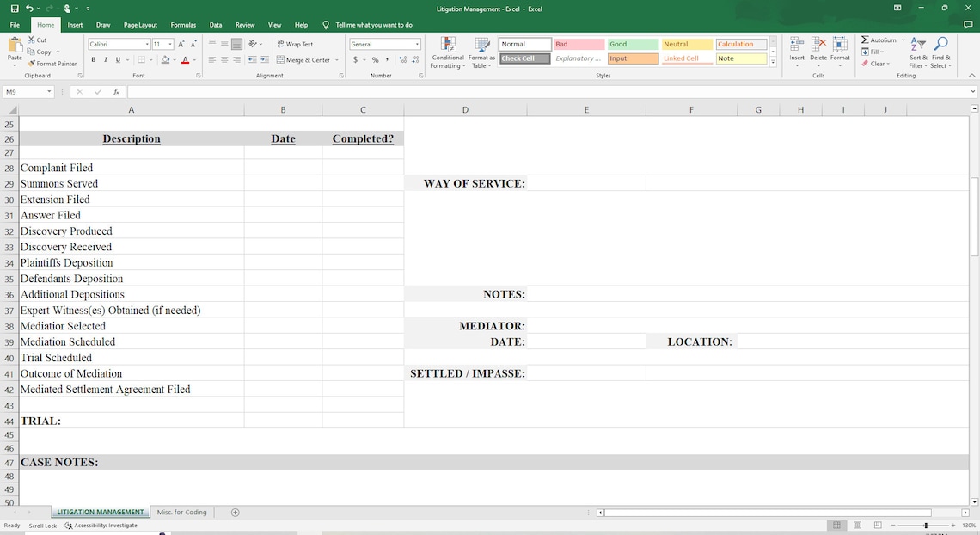
Task: Click Merge & Center
Action: (x=305, y=59)
